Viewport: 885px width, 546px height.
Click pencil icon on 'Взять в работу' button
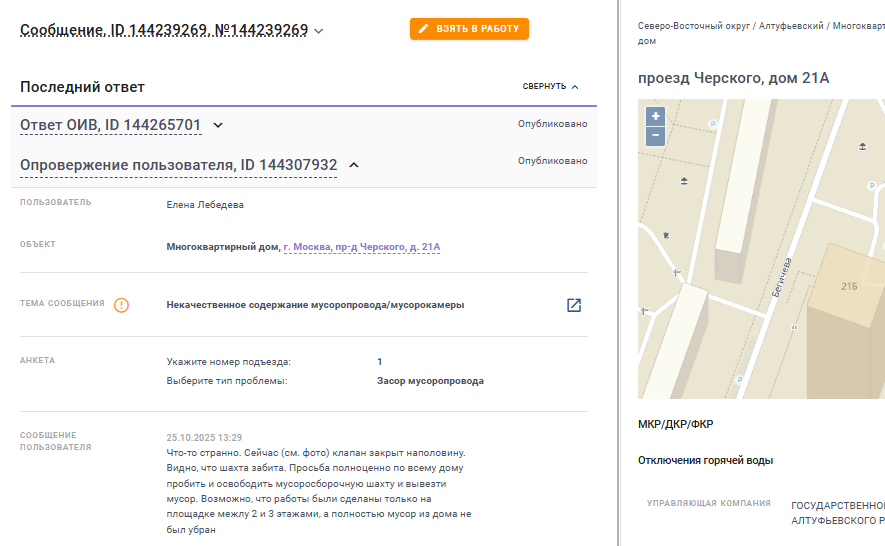point(423,28)
